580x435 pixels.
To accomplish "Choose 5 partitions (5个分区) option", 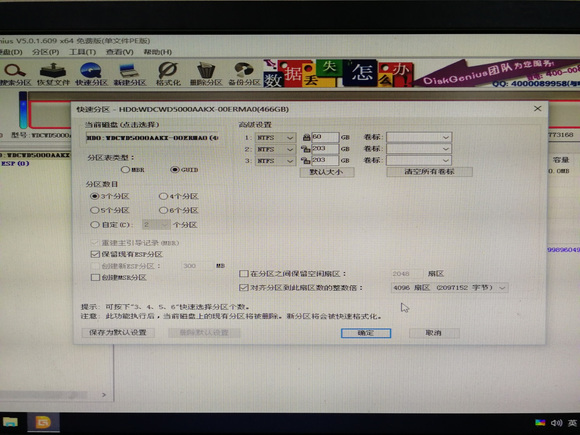I will pos(110,210).
